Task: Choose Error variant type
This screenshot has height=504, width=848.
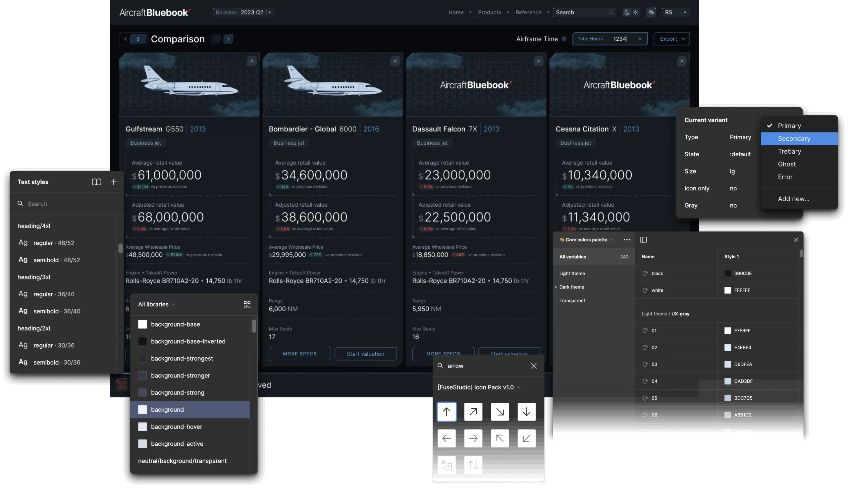Action: pos(799,177)
